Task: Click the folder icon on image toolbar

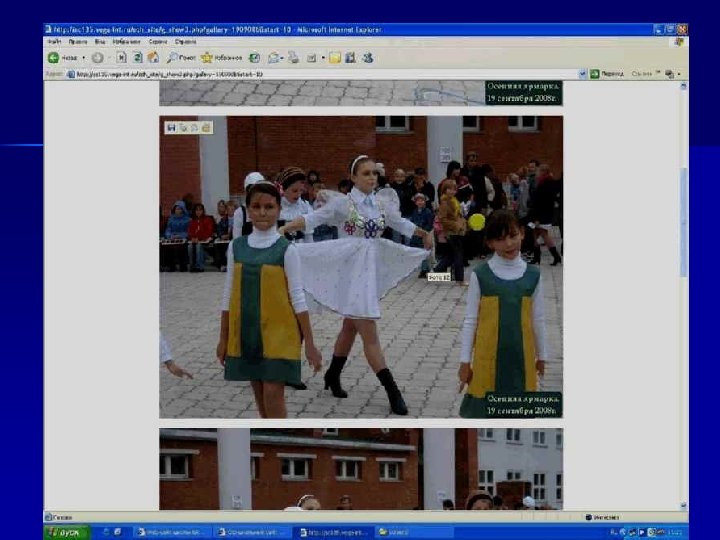Action: click(x=206, y=128)
